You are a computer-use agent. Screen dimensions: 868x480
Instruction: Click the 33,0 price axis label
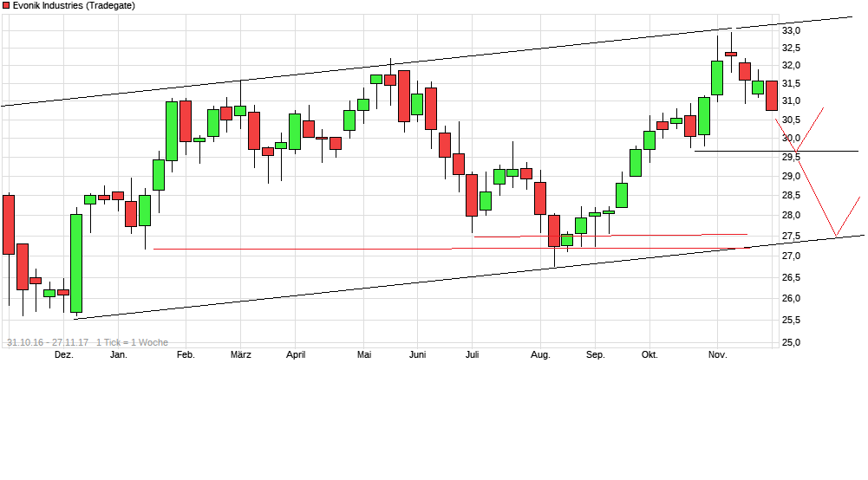coord(791,30)
